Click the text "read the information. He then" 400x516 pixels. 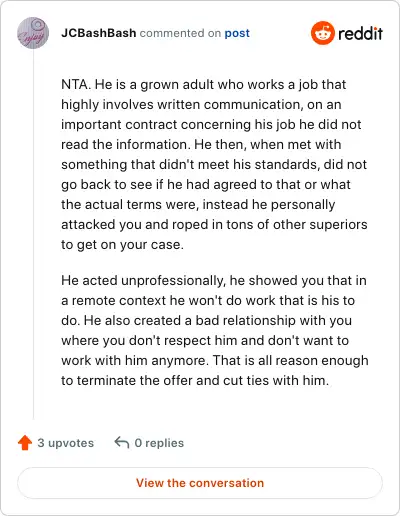point(154,144)
